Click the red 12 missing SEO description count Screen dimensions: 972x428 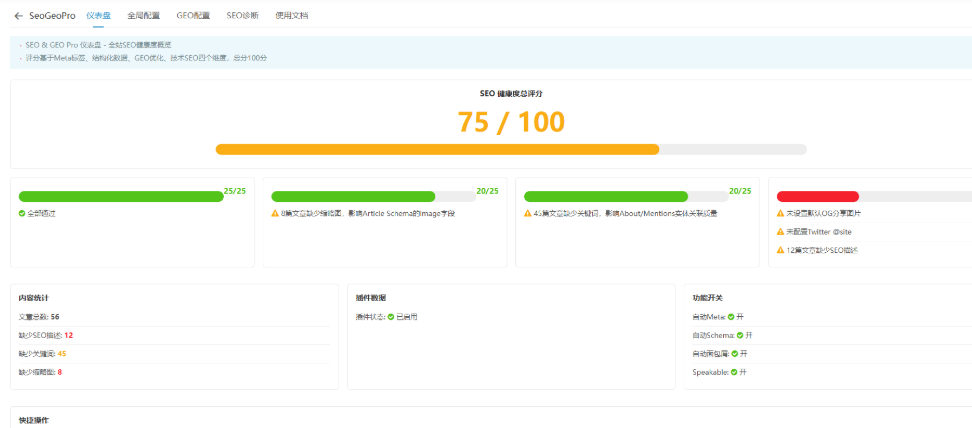[x=68, y=335]
